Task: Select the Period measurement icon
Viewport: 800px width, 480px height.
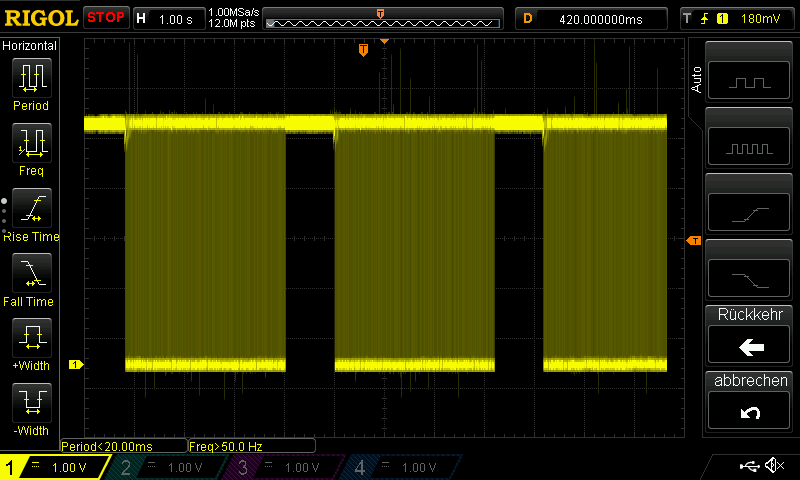Action: point(32,78)
